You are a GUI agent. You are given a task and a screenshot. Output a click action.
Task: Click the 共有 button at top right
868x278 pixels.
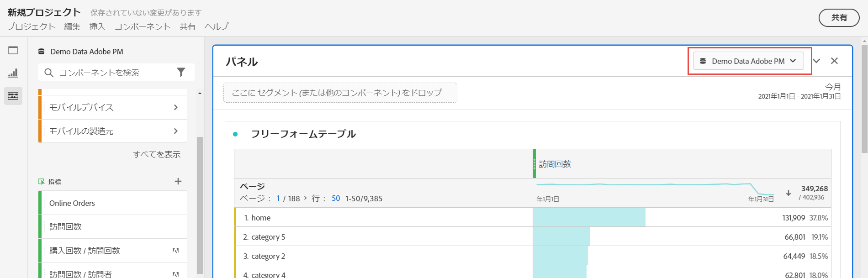(x=839, y=18)
